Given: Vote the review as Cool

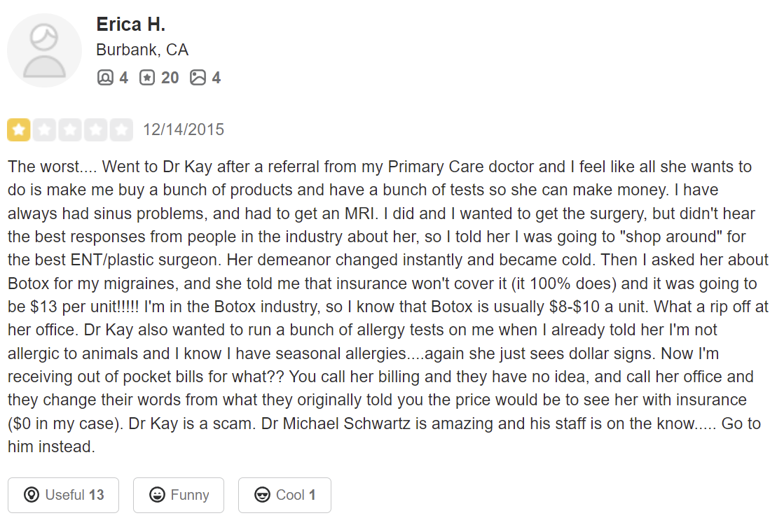Looking at the screenshot, I should [284, 495].
